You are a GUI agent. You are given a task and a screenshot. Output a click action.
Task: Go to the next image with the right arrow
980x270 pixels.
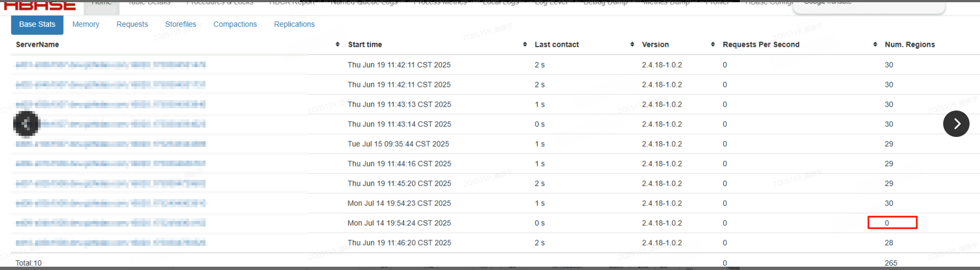click(x=956, y=124)
